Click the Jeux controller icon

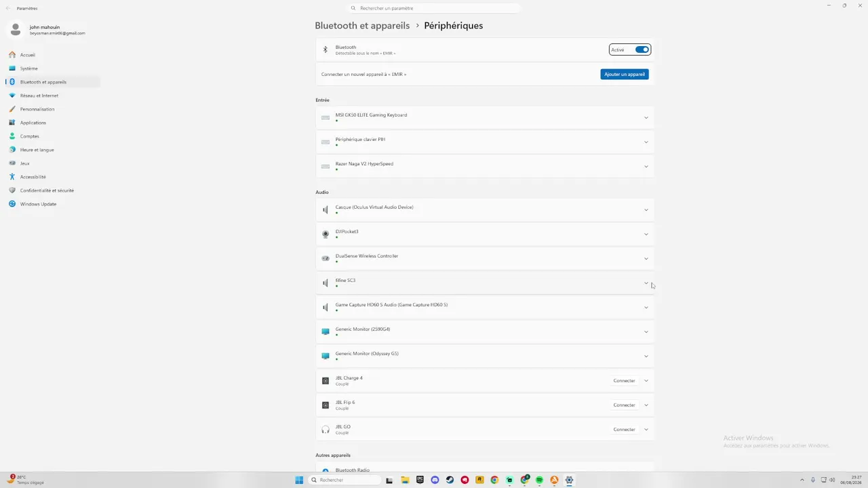(x=12, y=163)
